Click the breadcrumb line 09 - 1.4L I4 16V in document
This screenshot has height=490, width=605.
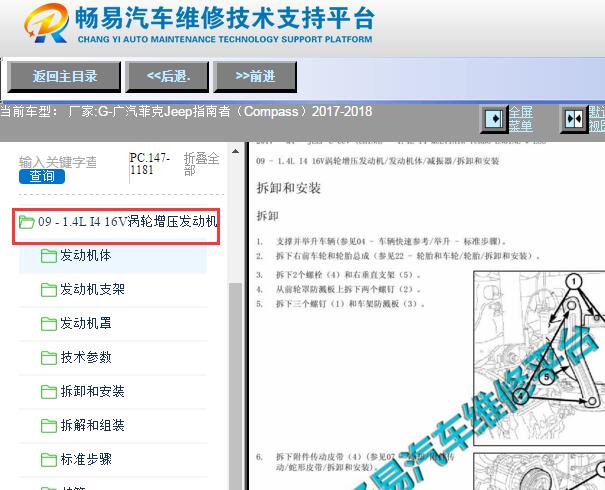click(x=378, y=161)
